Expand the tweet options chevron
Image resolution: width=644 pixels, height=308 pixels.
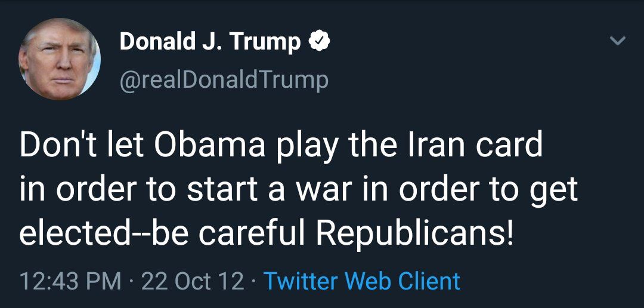618,42
